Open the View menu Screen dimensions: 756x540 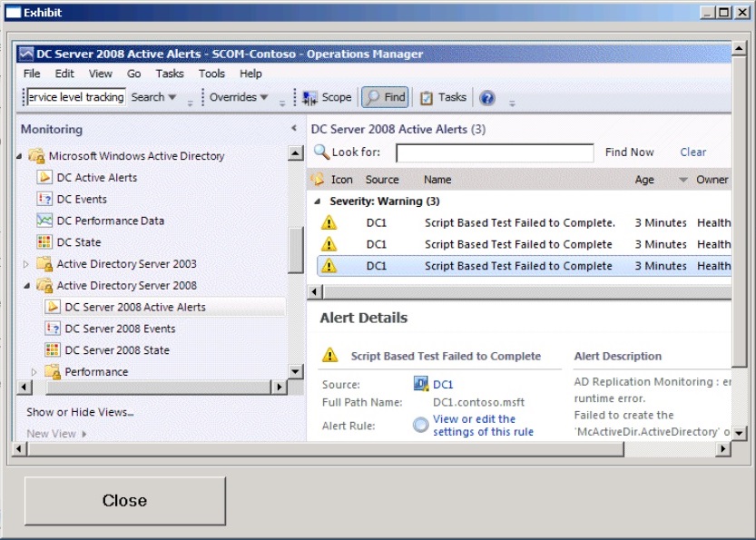click(x=100, y=74)
